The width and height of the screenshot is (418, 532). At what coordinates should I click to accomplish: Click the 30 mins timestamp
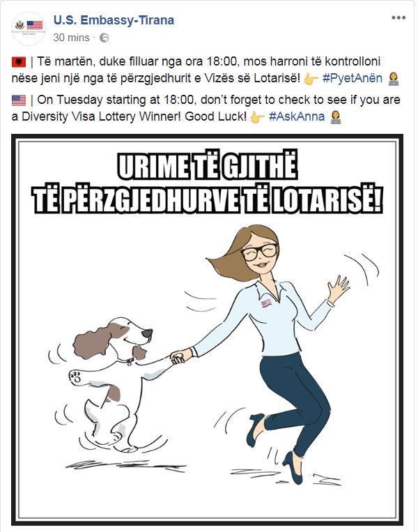point(71,38)
